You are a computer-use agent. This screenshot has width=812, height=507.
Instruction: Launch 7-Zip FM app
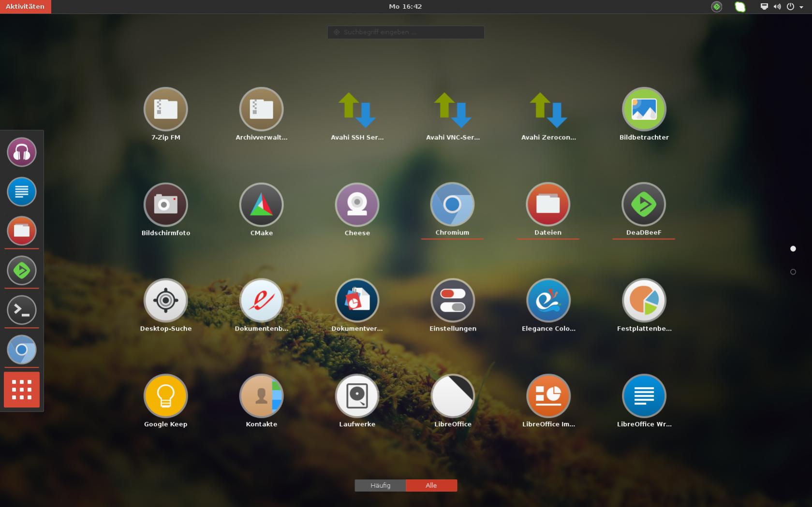click(165, 110)
